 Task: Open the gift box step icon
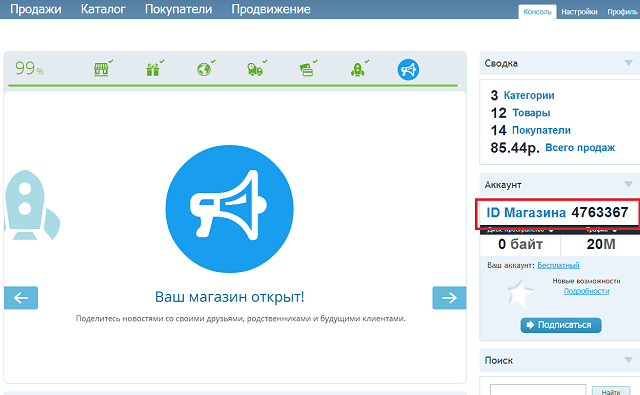pos(153,69)
